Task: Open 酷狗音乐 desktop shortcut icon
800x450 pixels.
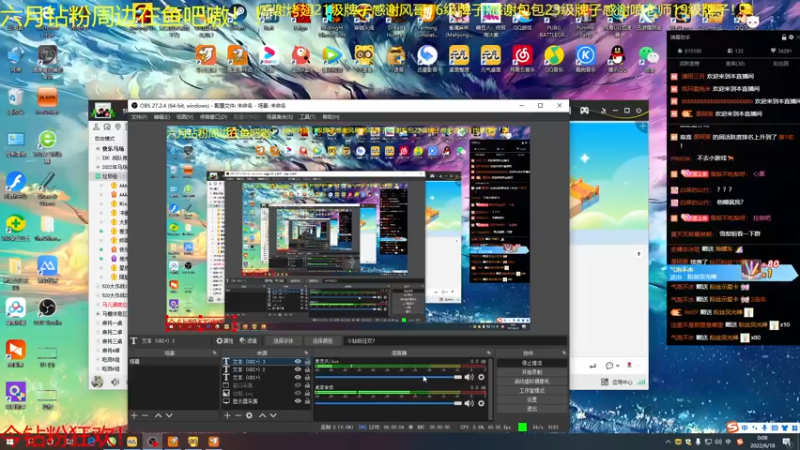Action: click(x=586, y=59)
